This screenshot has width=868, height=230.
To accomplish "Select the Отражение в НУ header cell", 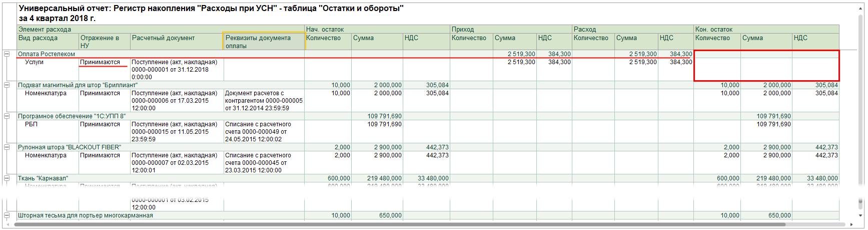I will tap(105, 42).
